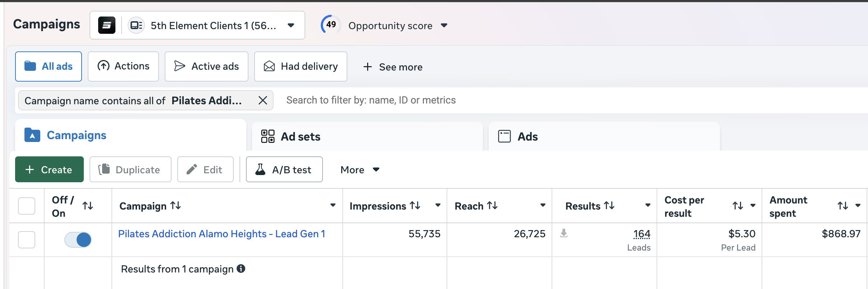Click the opportunity score 49 gauge
868x289 pixels.
[x=331, y=25]
